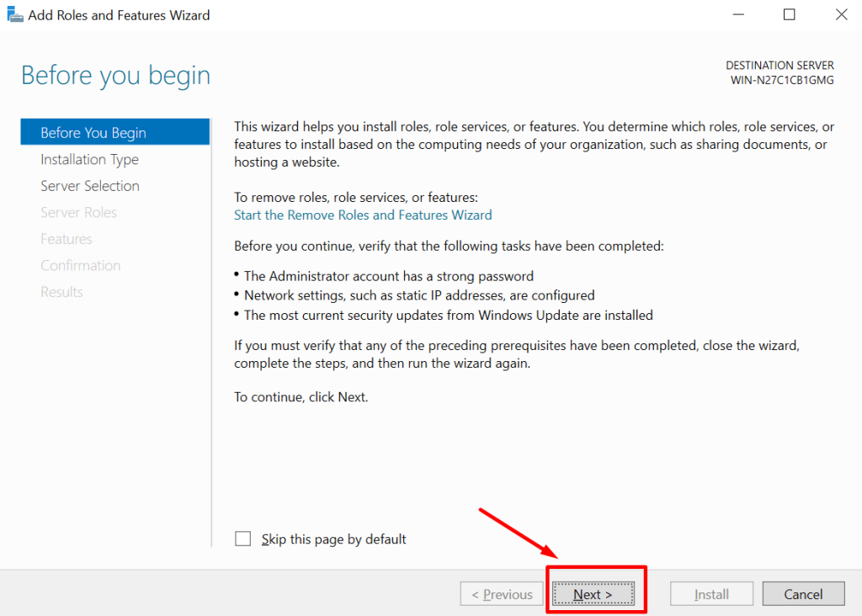
Task: Click the destination server name WIN-N27C1CB1GMG
Action: (782, 81)
